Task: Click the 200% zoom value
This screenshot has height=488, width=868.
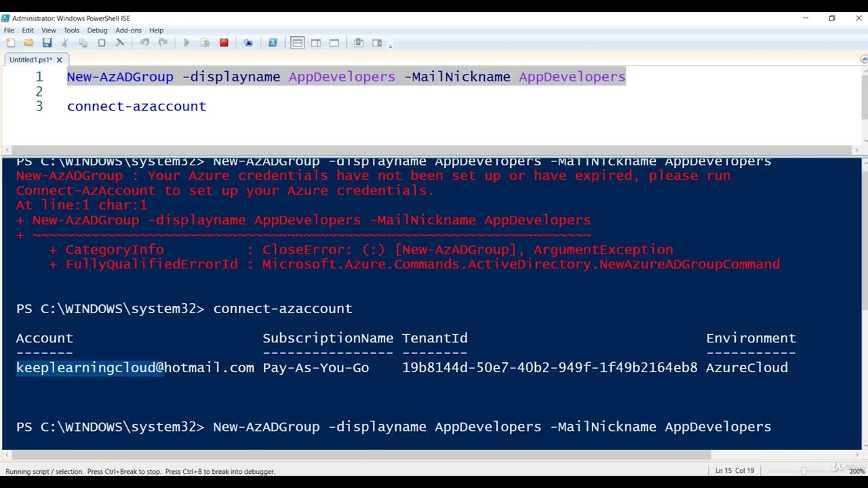Action: pyautogui.click(x=857, y=471)
